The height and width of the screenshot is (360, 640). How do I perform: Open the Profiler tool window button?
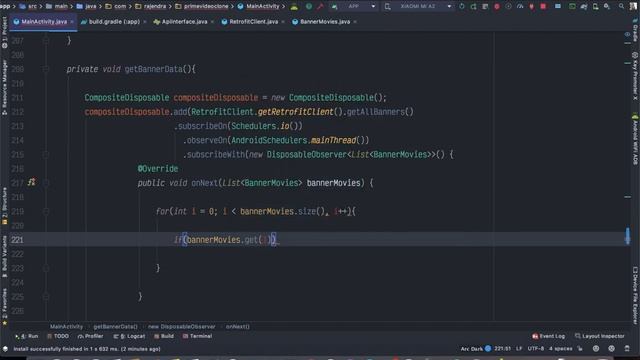[x=90, y=336]
